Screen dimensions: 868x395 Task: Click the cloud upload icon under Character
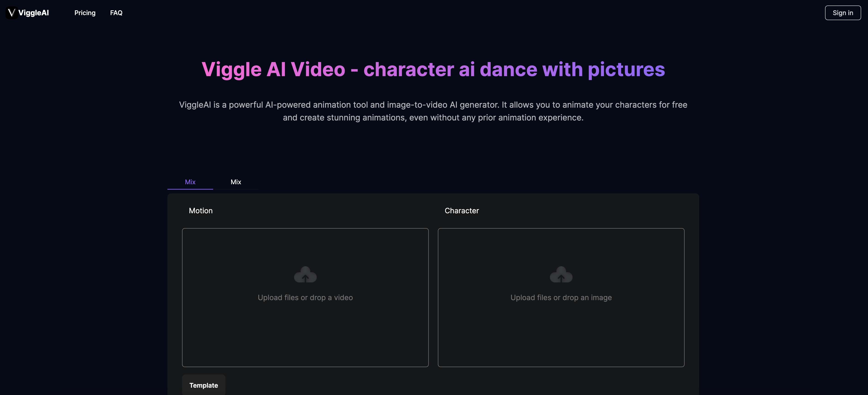pos(561,275)
